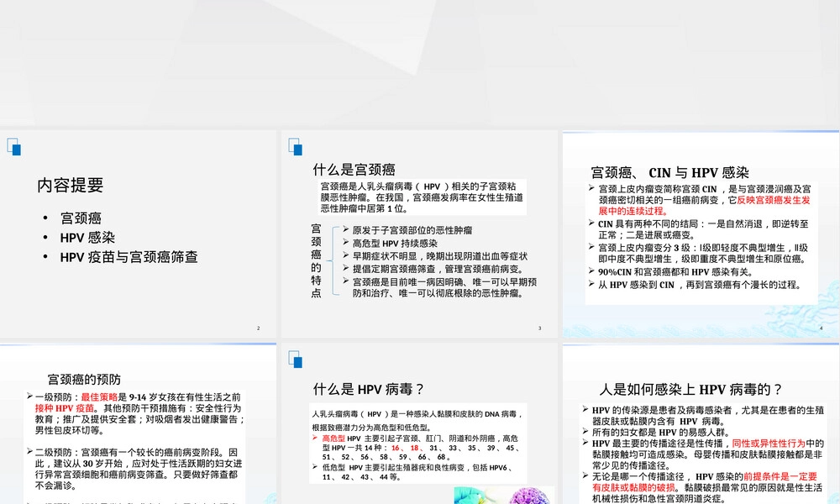
Task: Select red text 最佳策略 in 一级预防
Action: (99, 396)
